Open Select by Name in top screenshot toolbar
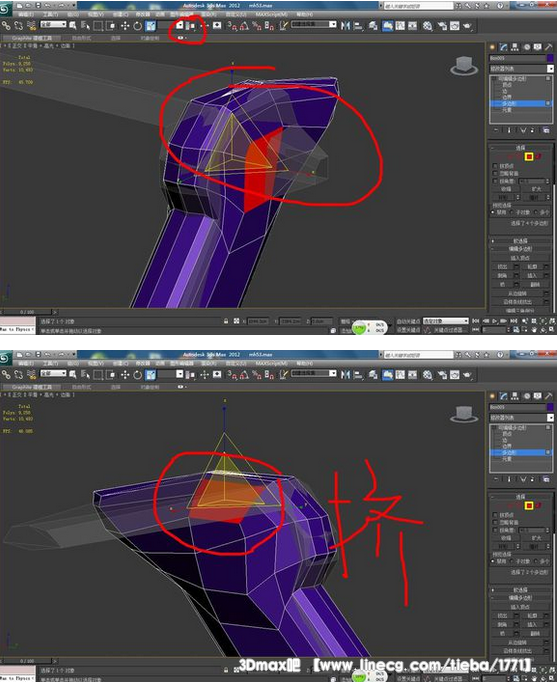The width and height of the screenshot is (560, 682). 85,26
